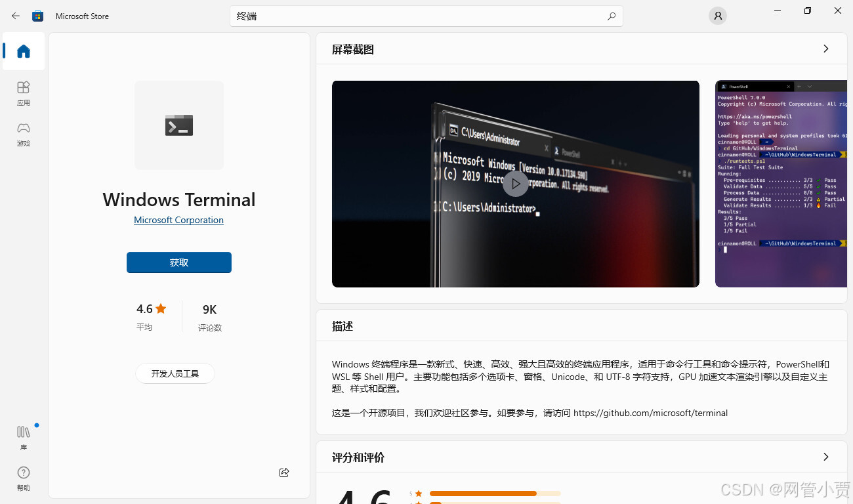The height and width of the screenshot is (504, 853).
Task: Expand the 评分和评价 section chevron
Action: pyautogui.click(x=825, y=457)
